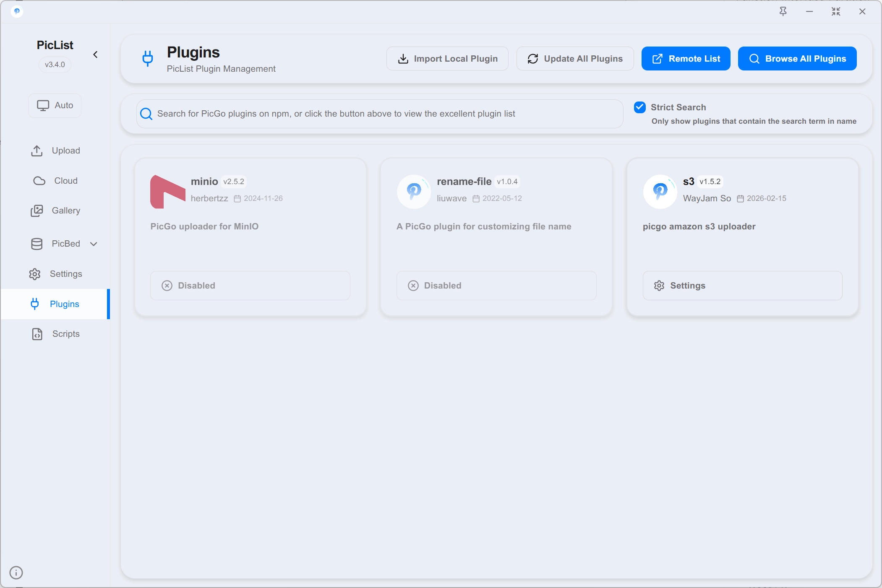Click the Plugins header plug icon
This screenshot has height=588, width=882.
pyautogui.click(x=148, y=59)
